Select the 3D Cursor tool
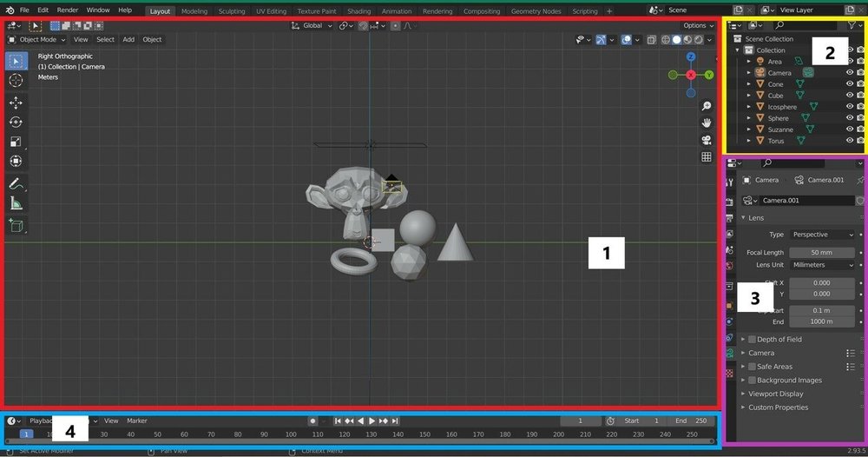 (16, 81)
